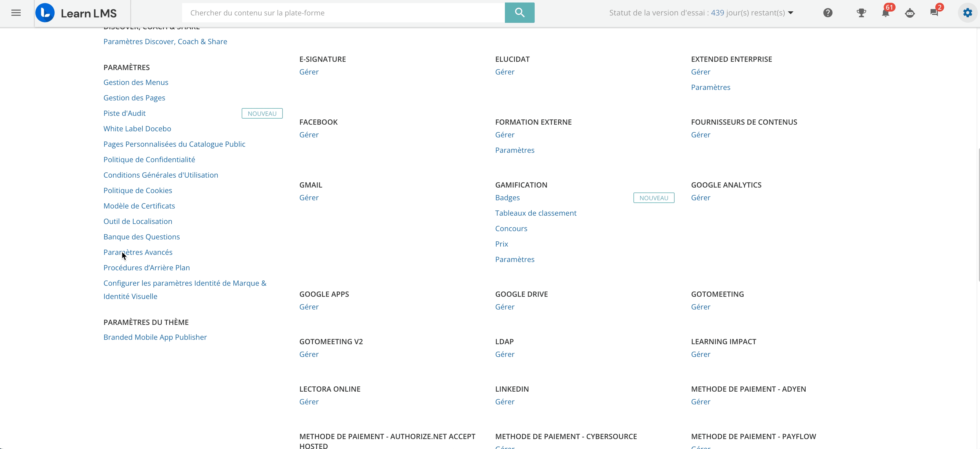Image resolution: width=980 pixels, height=449 pixels.
Task: Open Tableaux de classement
Action: [x=536, y=213]
